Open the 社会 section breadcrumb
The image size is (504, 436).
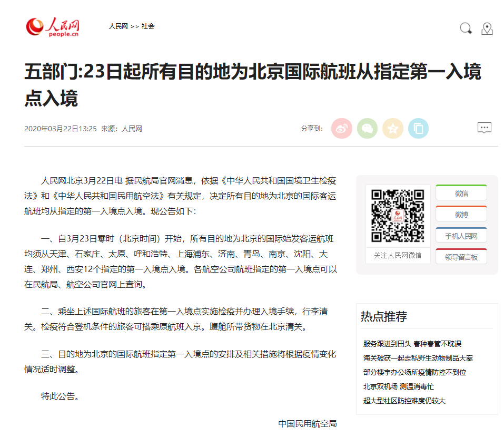pos(148,26)
